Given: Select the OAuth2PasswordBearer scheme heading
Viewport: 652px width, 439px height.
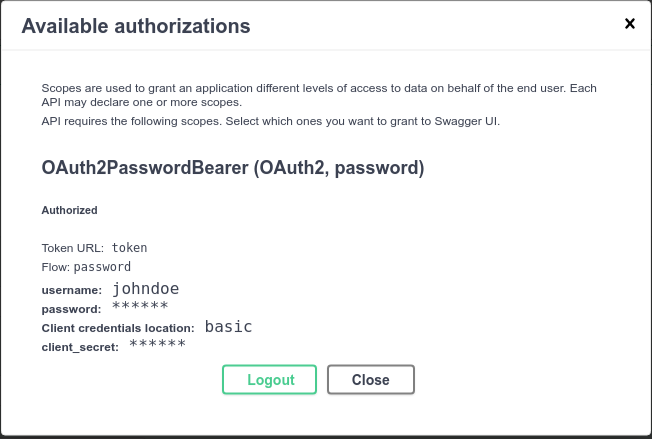Looking at the screenshot, I should [x=233, y=169].
